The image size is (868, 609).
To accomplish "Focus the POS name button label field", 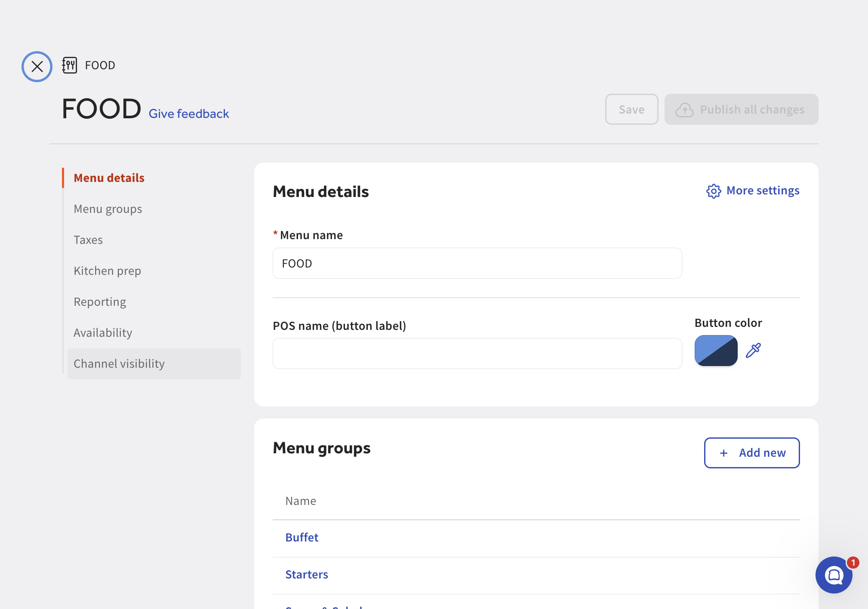I will tap(477, 354).
